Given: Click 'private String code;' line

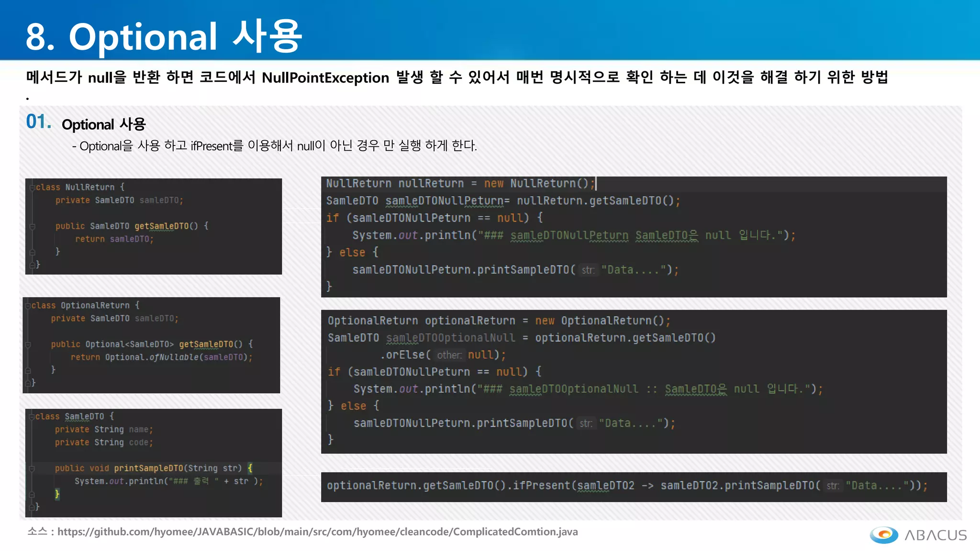Looking at the screenshot, I should [x=104, y=442].
